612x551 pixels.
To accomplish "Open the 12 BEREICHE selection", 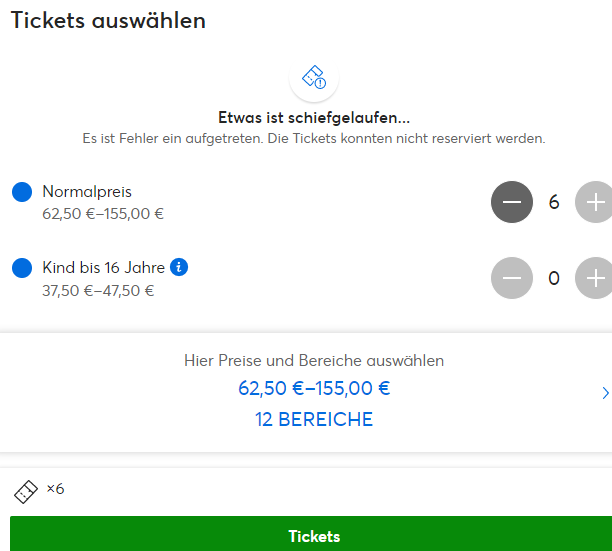I will 314,420.
